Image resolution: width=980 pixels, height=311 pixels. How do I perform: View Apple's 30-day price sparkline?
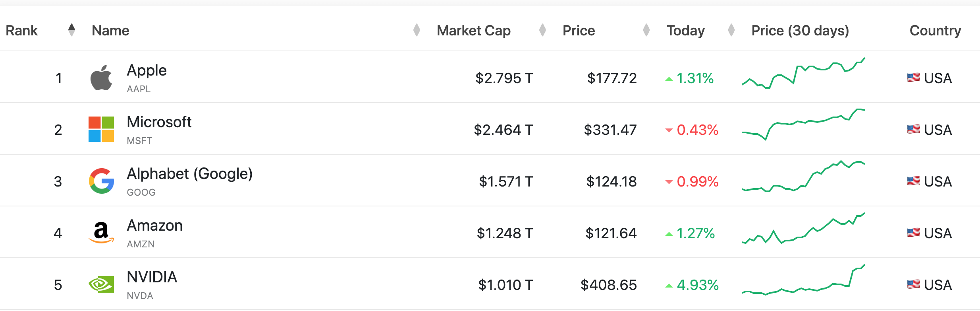(803, 73)
